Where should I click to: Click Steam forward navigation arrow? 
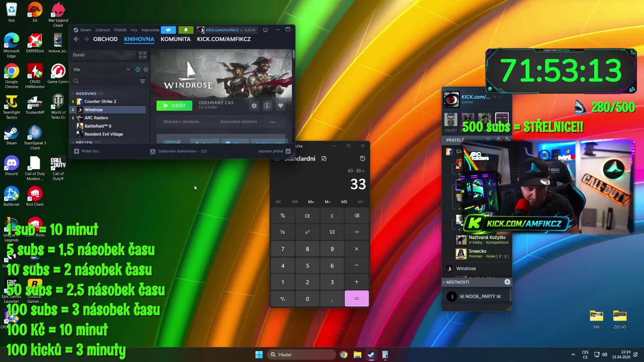[86, 39]
